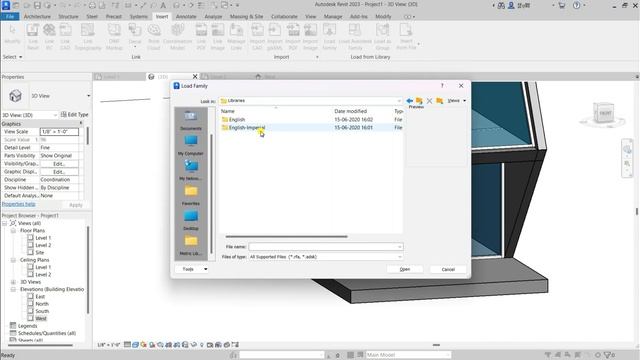Click the Link PDF ribbon icon

click(201, 37)
